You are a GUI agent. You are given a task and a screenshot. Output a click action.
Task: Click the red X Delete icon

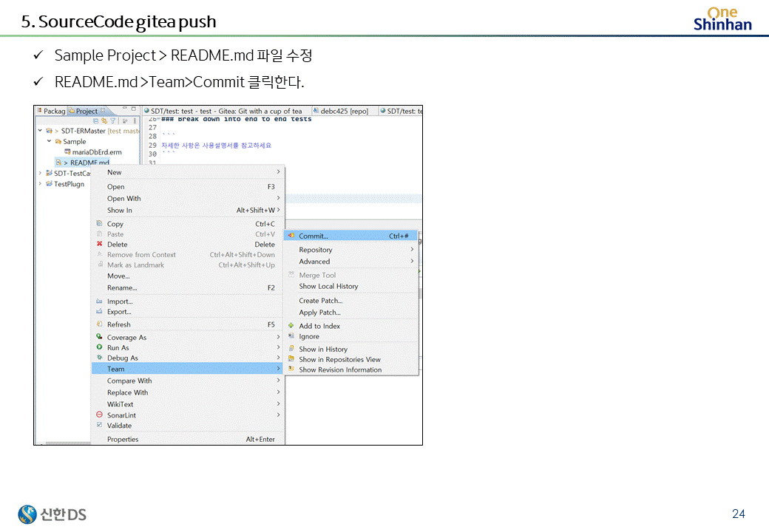(x=100, y=244)
